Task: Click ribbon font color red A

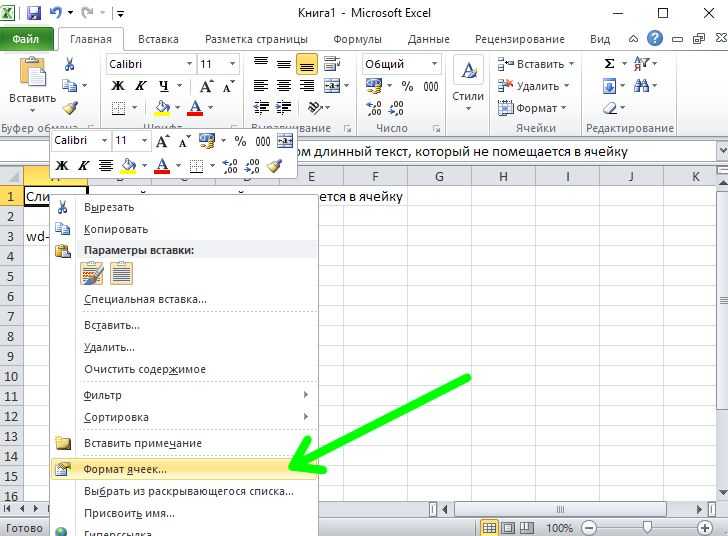Action: pyautogui.click(x=195, y=108)
